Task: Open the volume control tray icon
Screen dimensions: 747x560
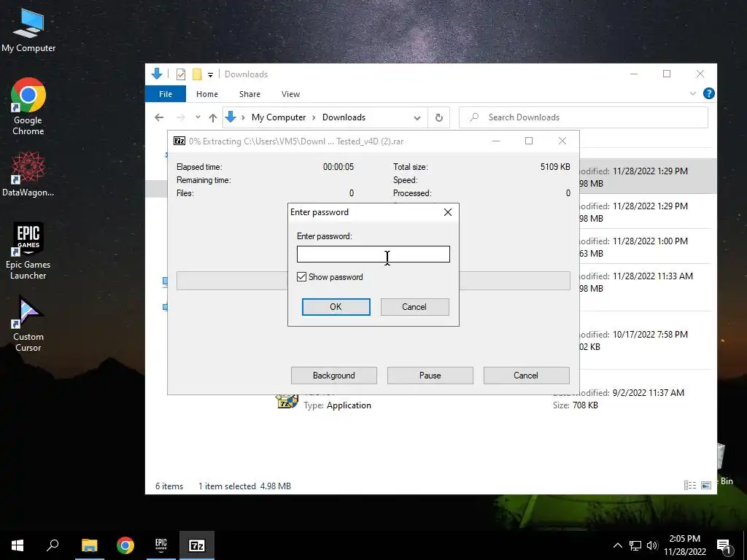Action: click(652, 545)
